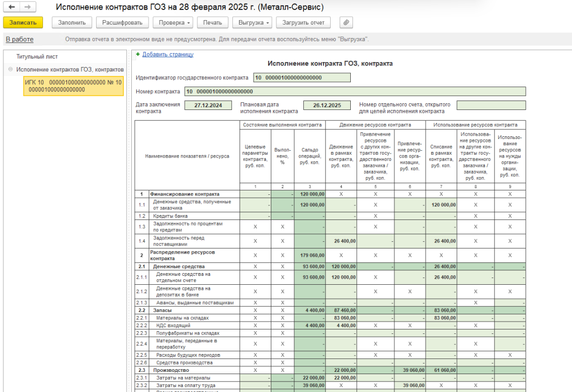572x392 pixels.
Task: Click the Идентификатор государственного контракта field
Action: [x=302, y=78]
